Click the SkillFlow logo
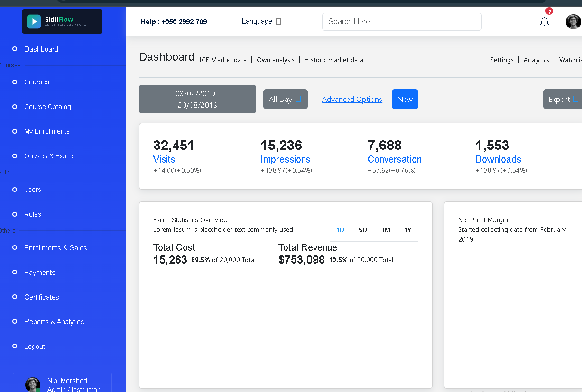 pos(62,22)
